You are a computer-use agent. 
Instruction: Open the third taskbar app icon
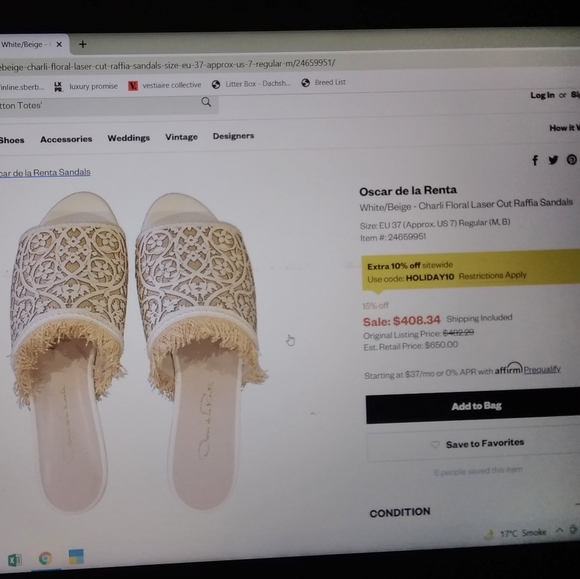[76, 557]
